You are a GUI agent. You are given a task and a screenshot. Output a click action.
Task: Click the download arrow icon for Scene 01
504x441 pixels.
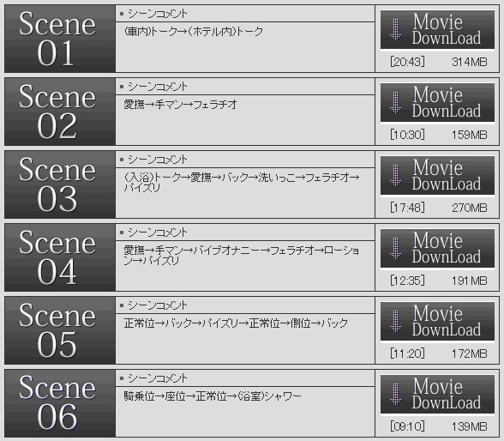(x=395, y=29)
